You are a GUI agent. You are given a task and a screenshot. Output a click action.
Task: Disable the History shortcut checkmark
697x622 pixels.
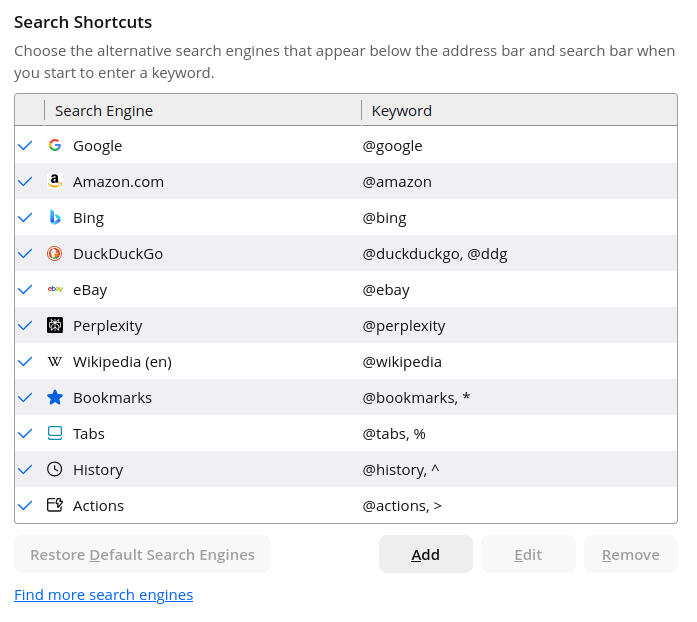click(25, 470)
